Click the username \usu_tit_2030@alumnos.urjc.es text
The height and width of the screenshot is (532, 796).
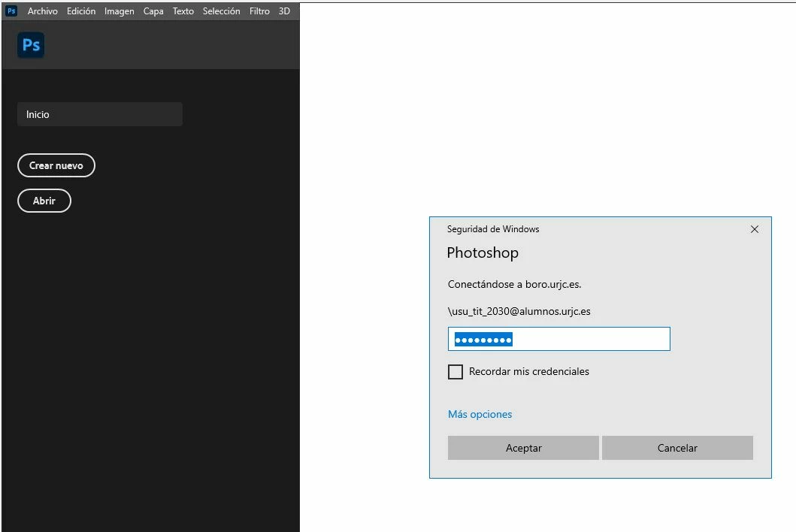[x=519, y=311]
